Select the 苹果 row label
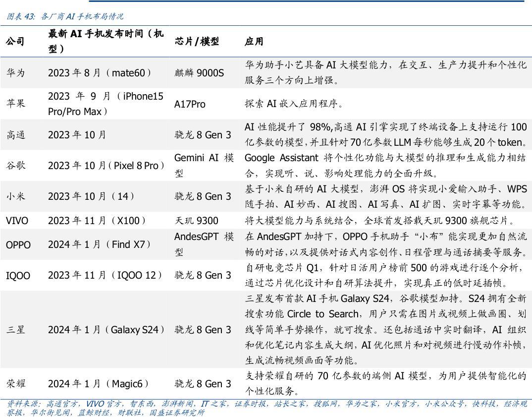Screen dimensions: 532x417 (x=13, y=104)
